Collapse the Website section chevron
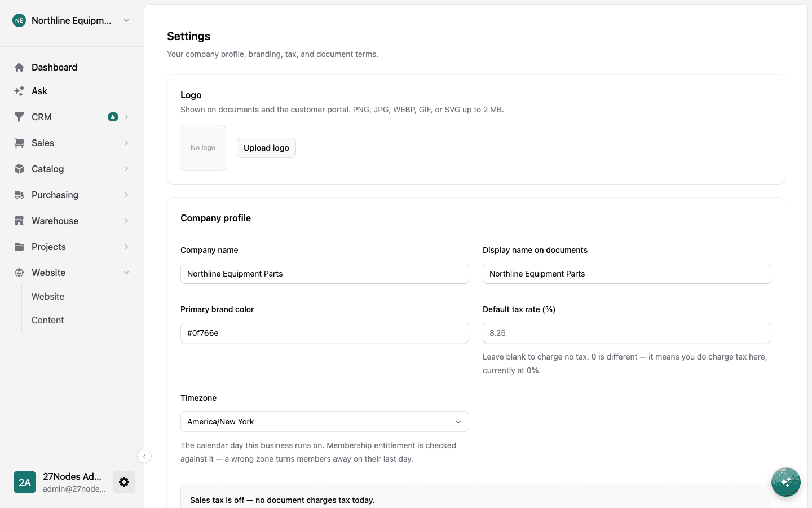Viewport: 812px width, 508px height. click(126, 273)
